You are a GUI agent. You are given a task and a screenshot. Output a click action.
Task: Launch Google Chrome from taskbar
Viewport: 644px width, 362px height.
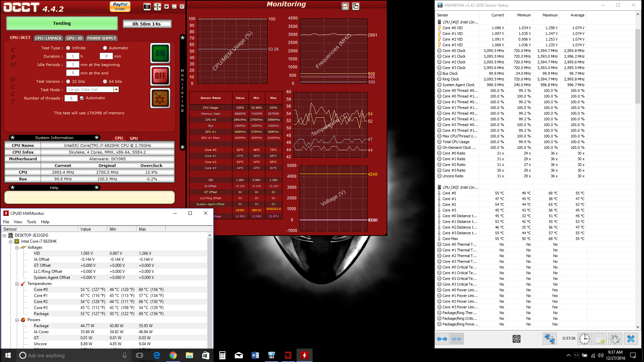pos(173,355)
